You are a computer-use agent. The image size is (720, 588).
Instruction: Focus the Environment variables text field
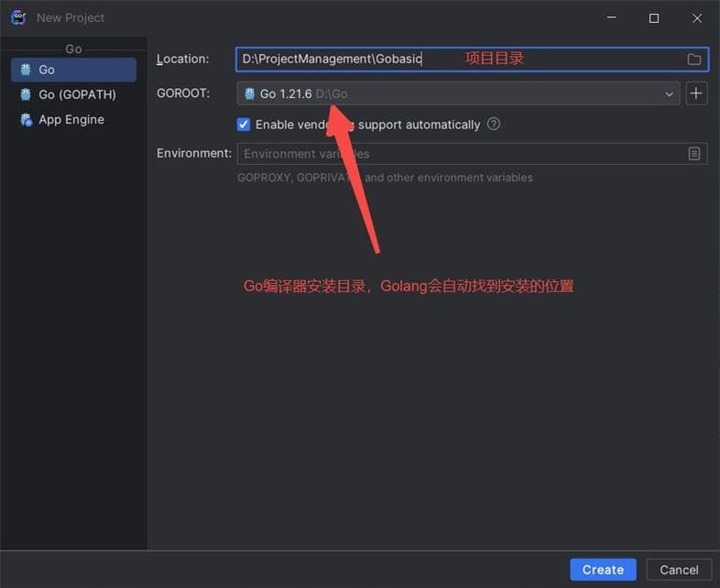point(458,154)
